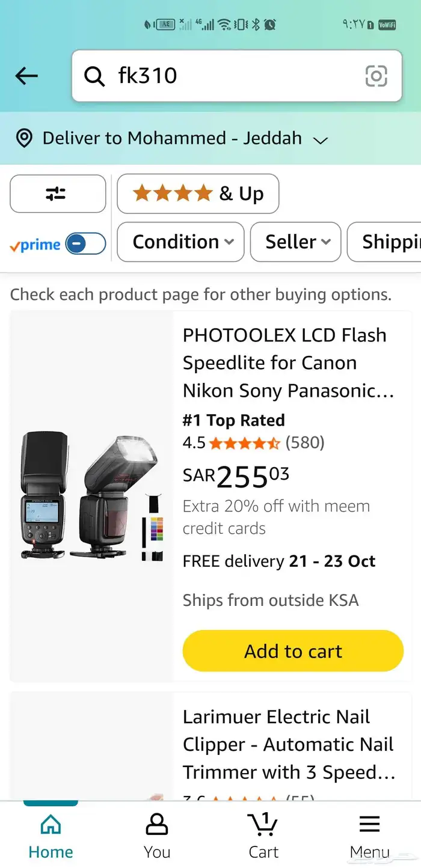Tap the Bluetooth status bar icon
Screen dimensions: 421x868
coord(255,25)
